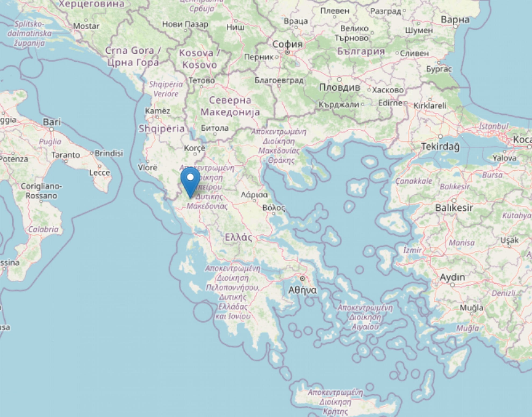Select the Korçë city label
The image size is (532, 417).
coord(195,148)
